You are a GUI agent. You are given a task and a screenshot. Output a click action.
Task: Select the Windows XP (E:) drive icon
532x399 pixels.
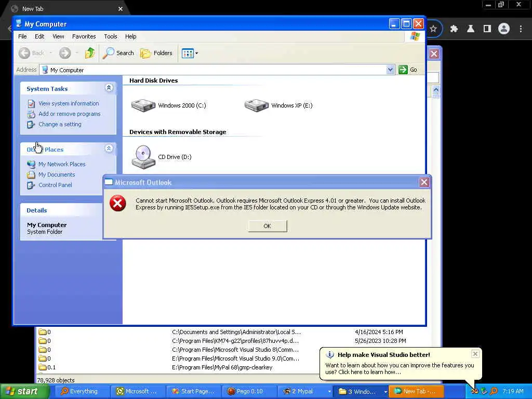[x=257, y=105]
